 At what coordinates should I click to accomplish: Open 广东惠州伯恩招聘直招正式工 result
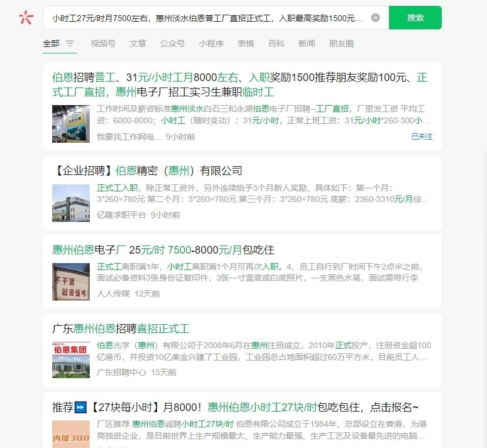121,329
